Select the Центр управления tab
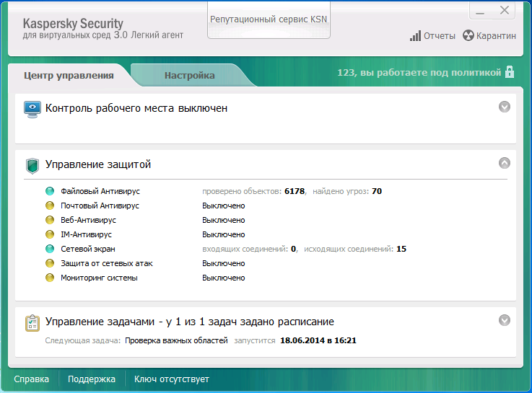The width and height of the screenshot is (532, 393). click(69, 75)
